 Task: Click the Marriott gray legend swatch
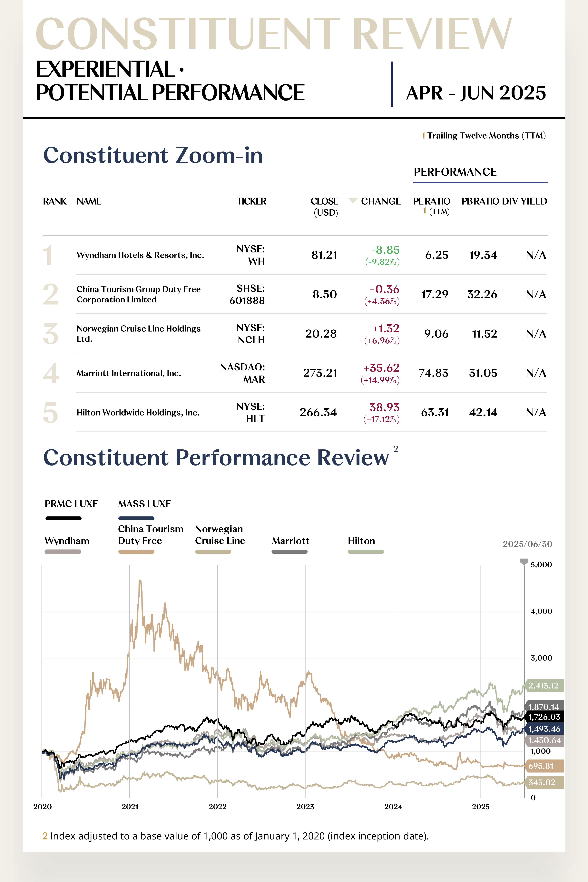click(289, 552)
